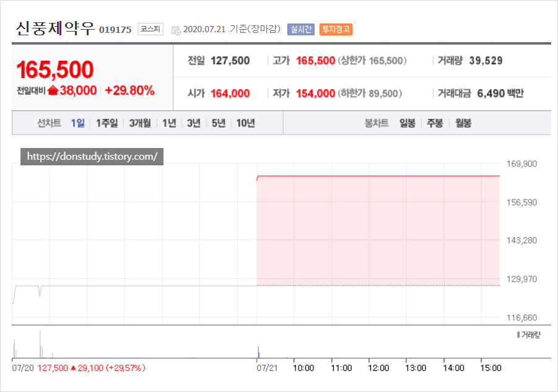Screen dimensions: 558x392
Task: Select the 1일 line chart tab
Action: [x=77, y=123]
